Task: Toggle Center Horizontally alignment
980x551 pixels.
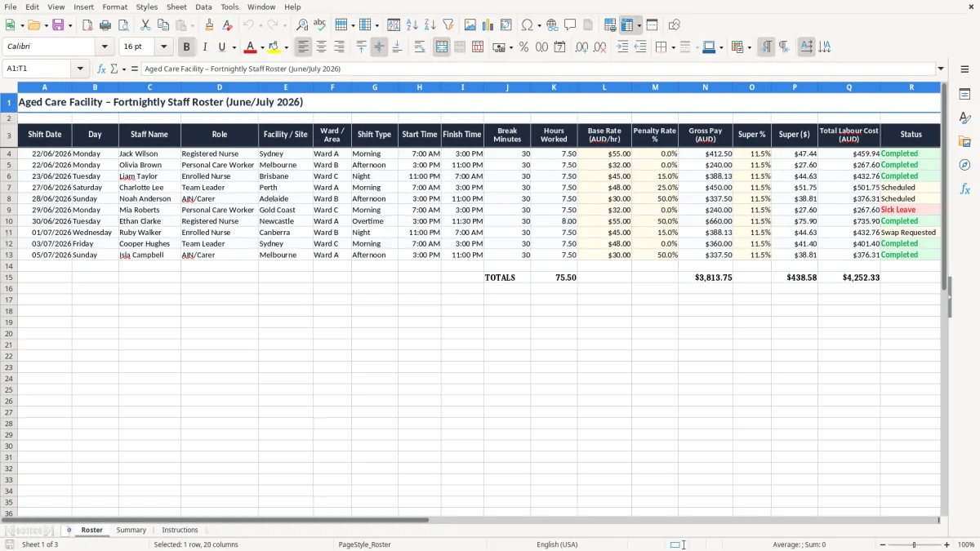Action: click(321, 47)
